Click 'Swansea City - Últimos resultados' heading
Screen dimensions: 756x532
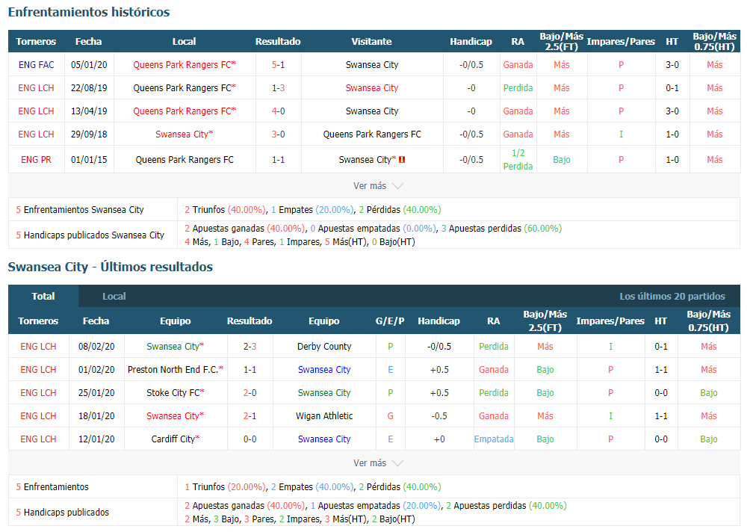point(111,267)
